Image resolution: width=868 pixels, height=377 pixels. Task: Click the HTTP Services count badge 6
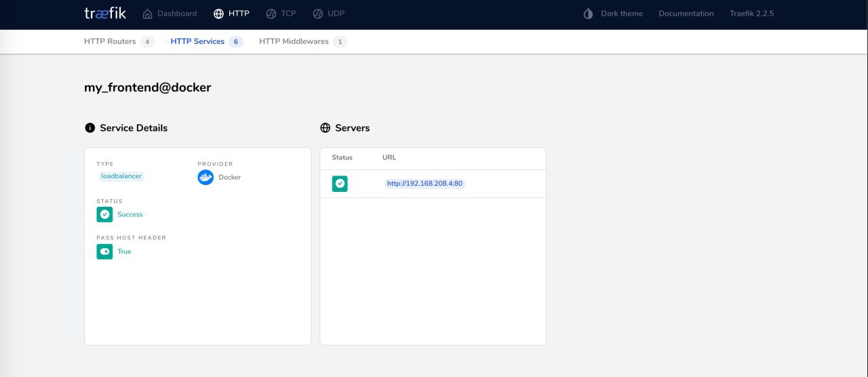(x=236, y=42)
